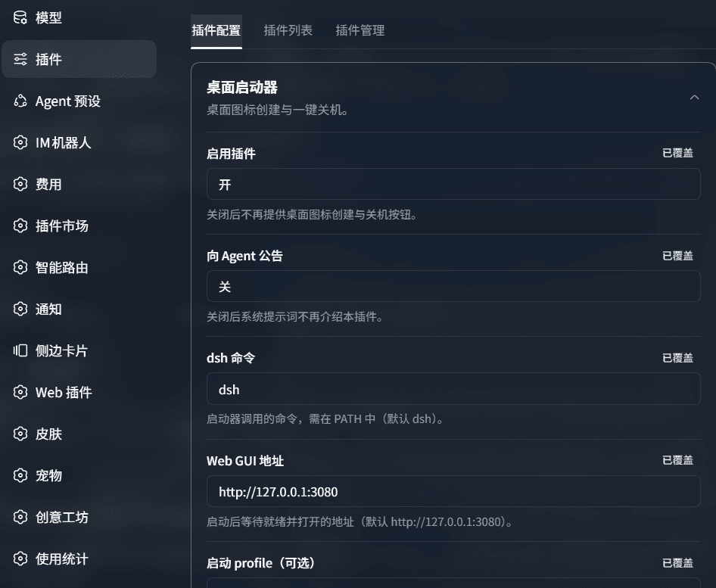Click the 侧边卡片 panel icon
Image resolution: width=716 pixels, height=588 pixels.
tap(20, 350)
